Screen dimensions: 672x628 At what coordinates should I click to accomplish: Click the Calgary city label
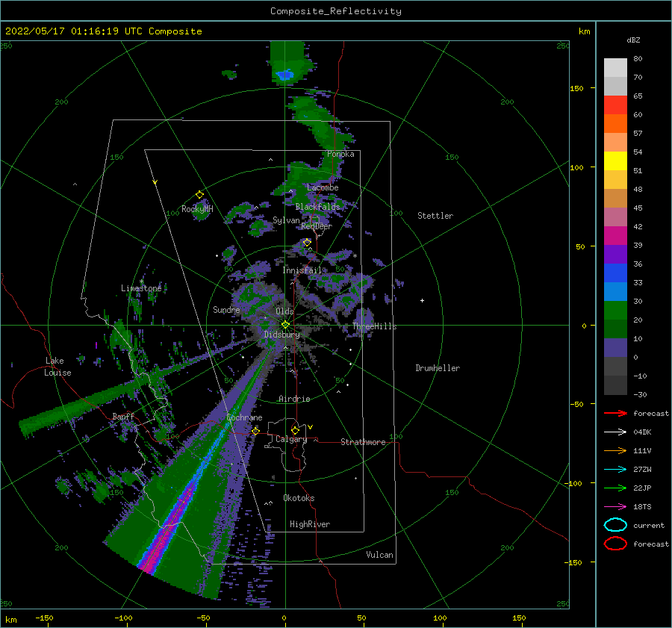tap(291, 439)
